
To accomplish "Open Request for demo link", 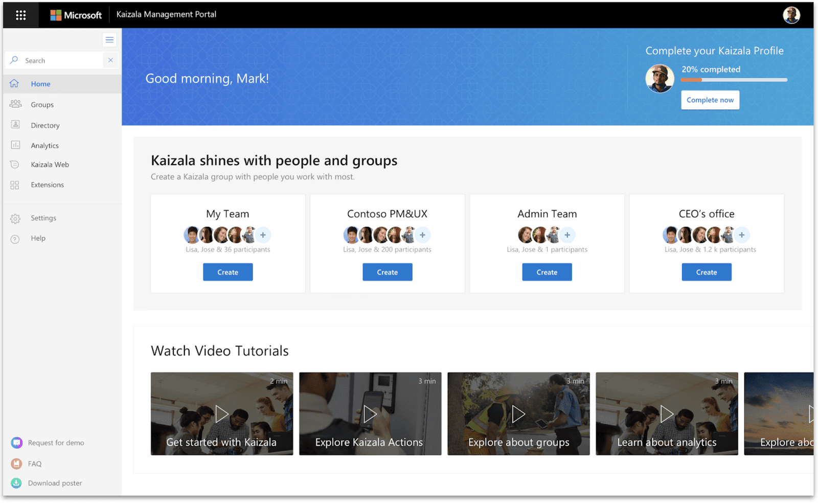I will click(x=56, y=443).
